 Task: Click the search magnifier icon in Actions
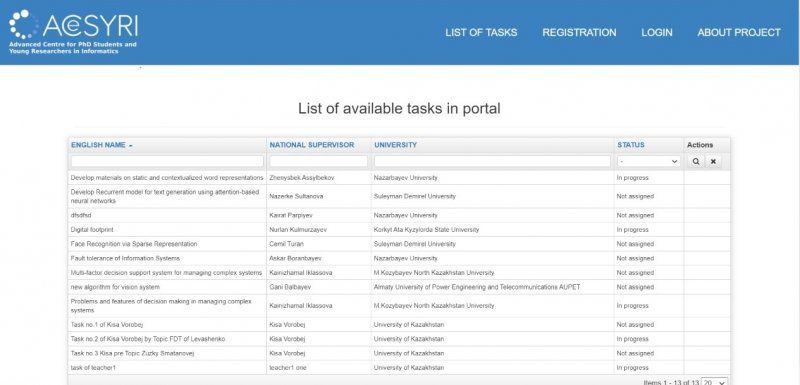point(695,162)
